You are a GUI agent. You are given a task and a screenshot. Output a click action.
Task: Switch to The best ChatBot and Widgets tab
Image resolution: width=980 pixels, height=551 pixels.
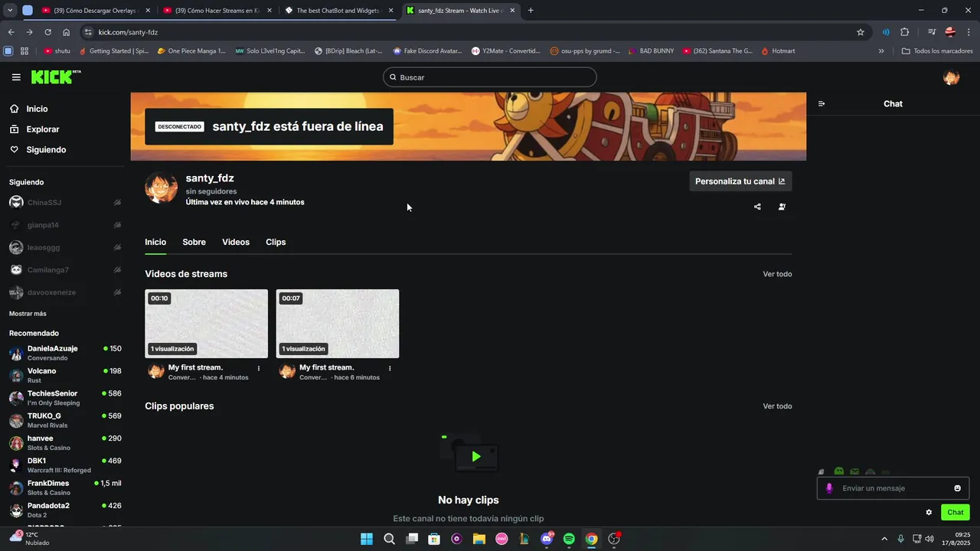[338, 11]
